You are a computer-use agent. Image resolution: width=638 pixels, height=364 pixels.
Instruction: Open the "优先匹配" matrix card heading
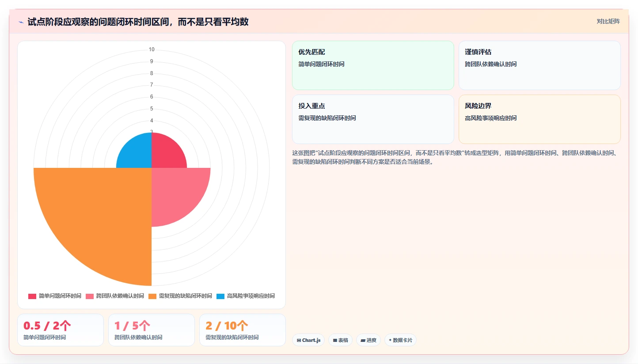point(311,52)
